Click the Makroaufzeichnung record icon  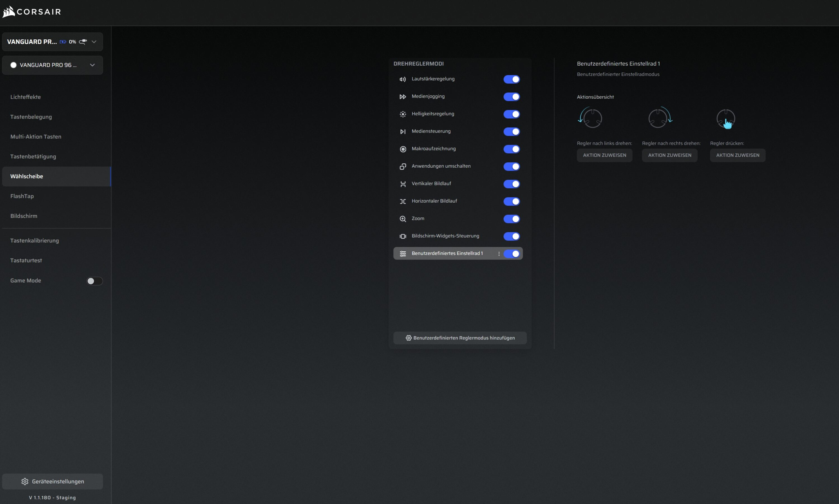coord(402,149)
